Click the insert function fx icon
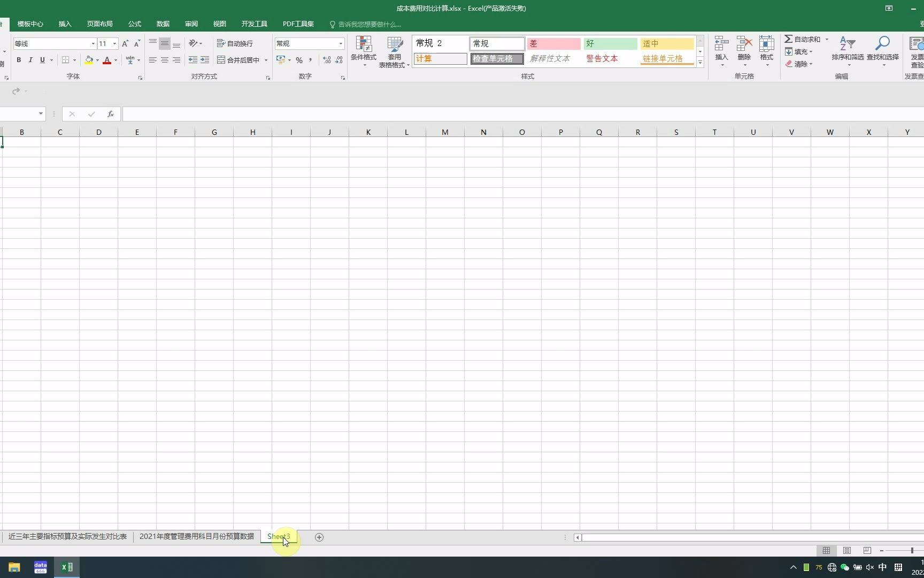The width and height of the screenshot is (924, 578). click(111, 114)
